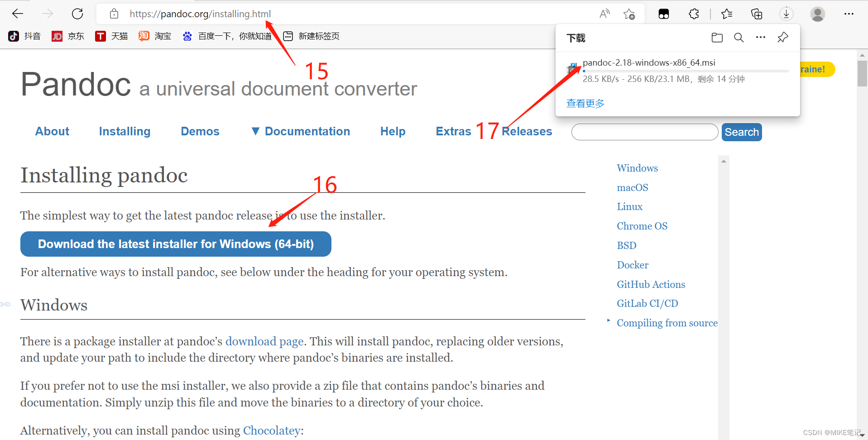
Task: View site info via the address bar lock icon
Action: [x=114, y=14]
